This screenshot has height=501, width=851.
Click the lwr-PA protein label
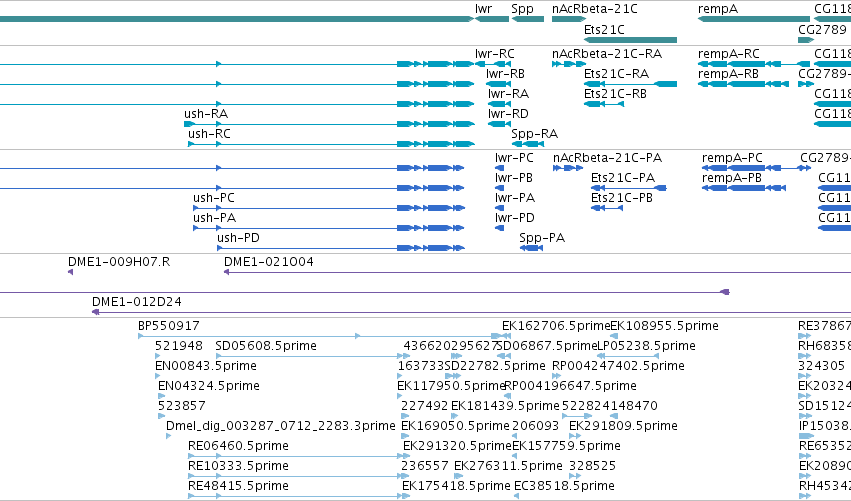click(515, 198)
